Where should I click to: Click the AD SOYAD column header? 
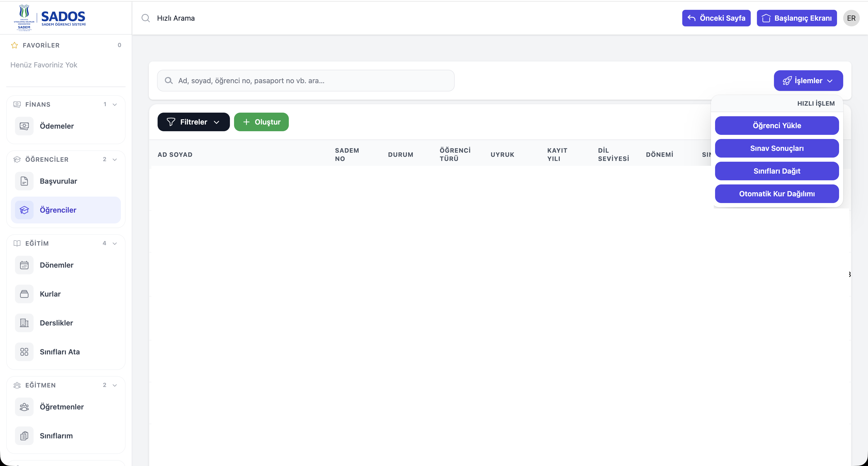(x=175, y=155)
